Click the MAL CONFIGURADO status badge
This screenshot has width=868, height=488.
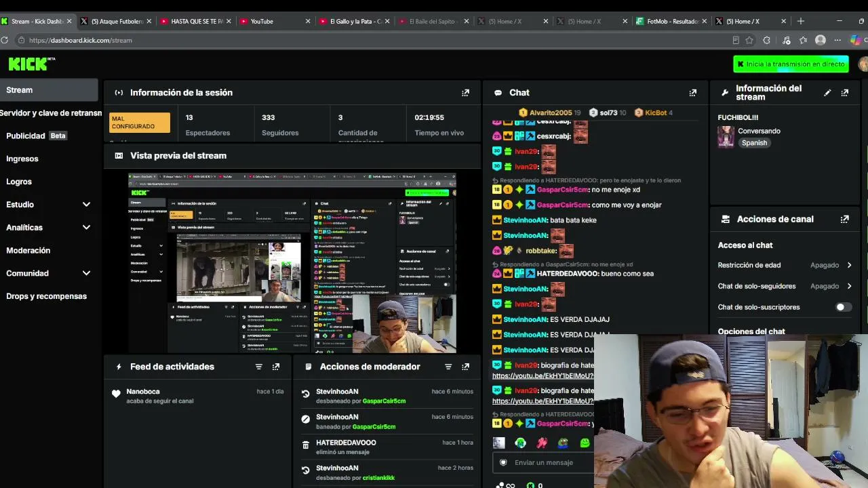140,123
